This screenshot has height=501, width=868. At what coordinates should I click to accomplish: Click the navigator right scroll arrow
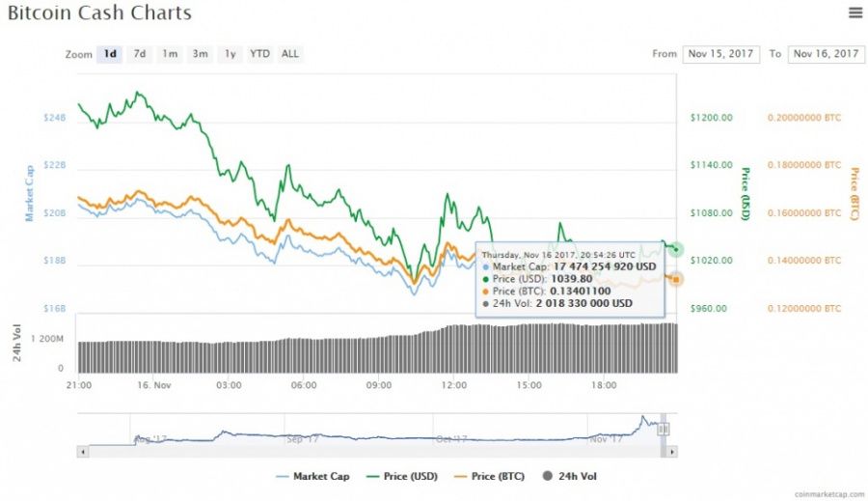pos(672,452)
